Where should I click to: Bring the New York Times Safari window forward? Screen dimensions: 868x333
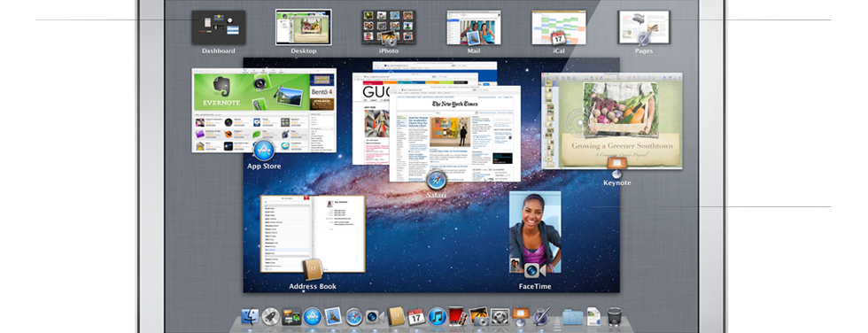tap(455, 134)
